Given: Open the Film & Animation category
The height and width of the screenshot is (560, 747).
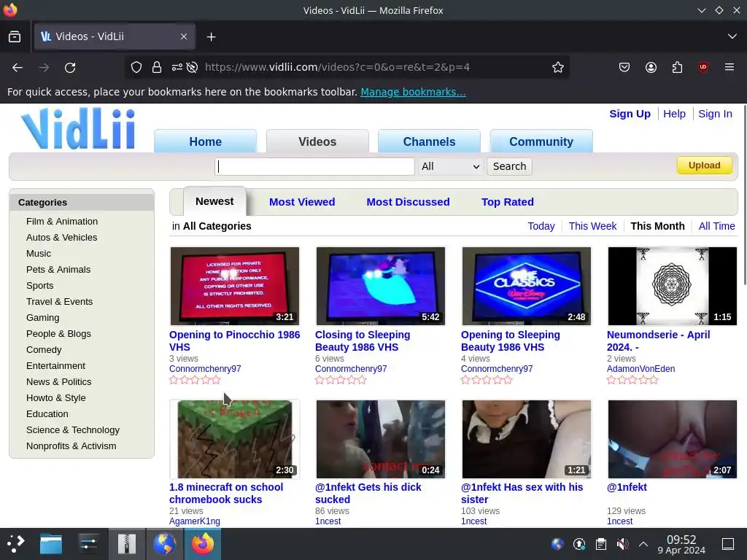Looking at the screenshot, I should [62, 222].
